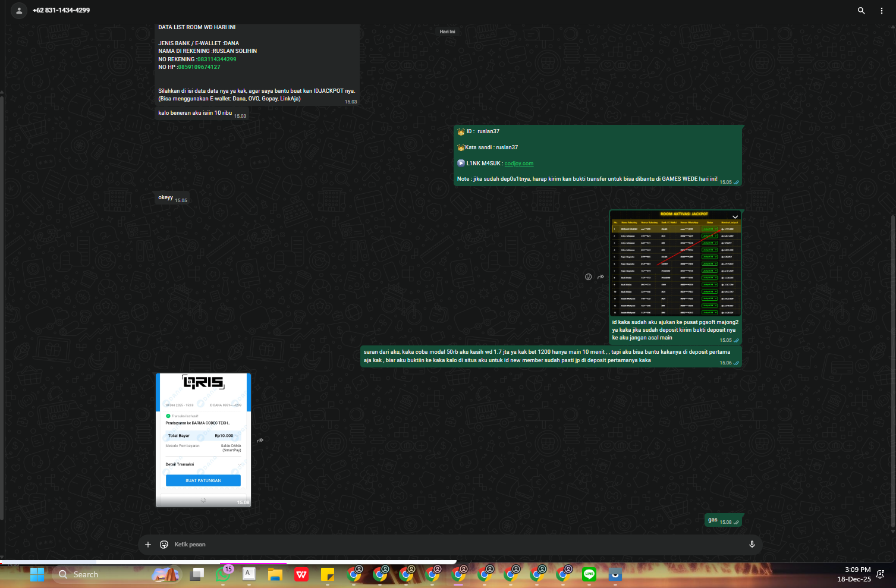The height and width of the screenshot is (588, 896).
Task: Forward the QRIS payment screenshot
Action: [260, 441]
